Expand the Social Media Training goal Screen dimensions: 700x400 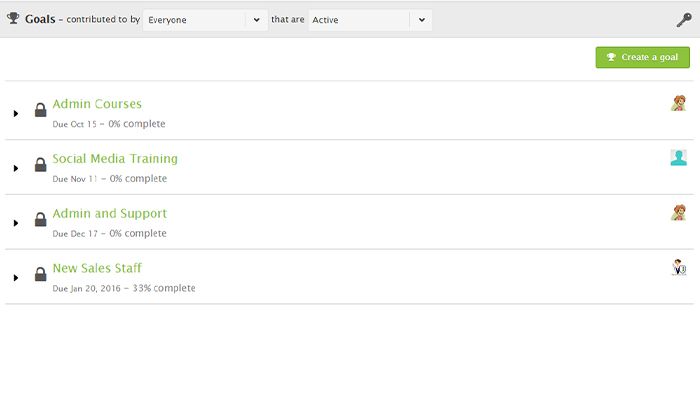point(16,168)
